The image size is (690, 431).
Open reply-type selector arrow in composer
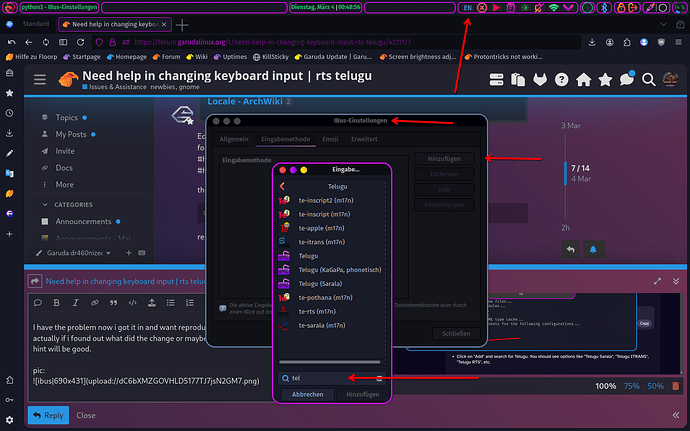click(35, 281)
